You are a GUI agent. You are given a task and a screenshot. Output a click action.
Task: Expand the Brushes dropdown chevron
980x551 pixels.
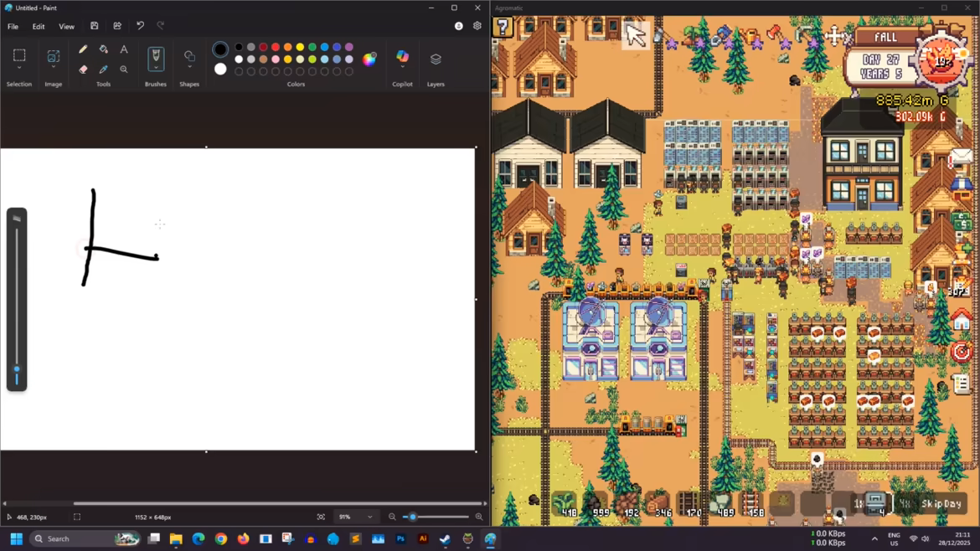pos(156,68)
